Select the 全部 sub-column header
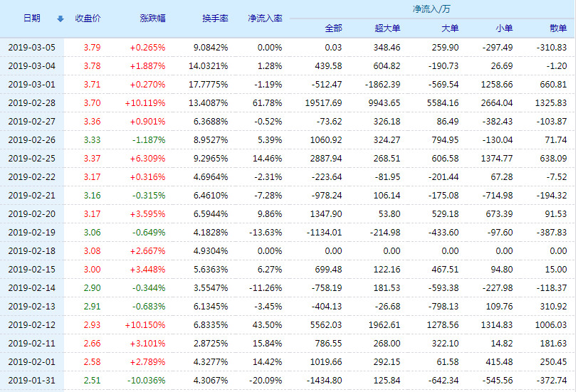The width and height of the screenshot is (578, 392). pyautogui.click(x=333, y=28)
